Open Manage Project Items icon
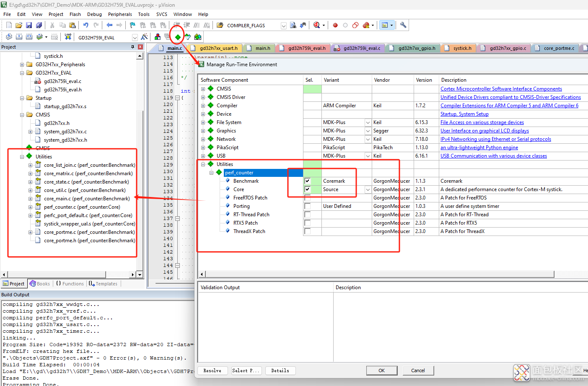 [158, 37]
